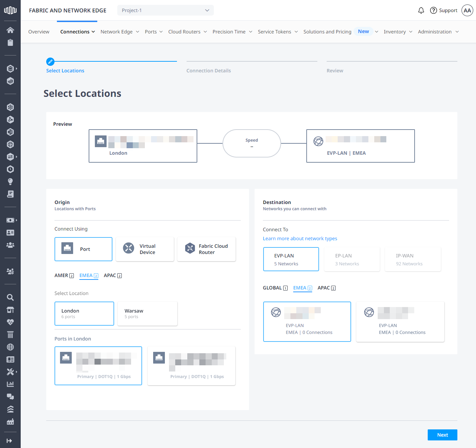The height and width of the screenshot is (448, 476).
Task: Expand the Service Tokens menu
Action: pyautogui.click(x=278, y=32)
